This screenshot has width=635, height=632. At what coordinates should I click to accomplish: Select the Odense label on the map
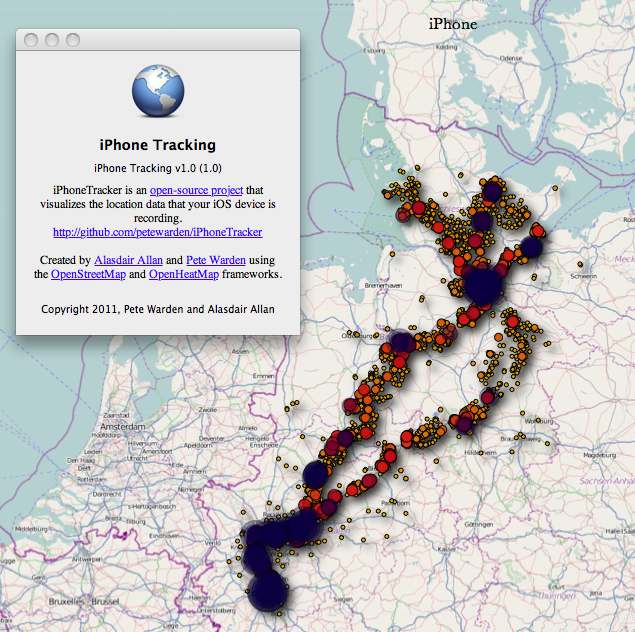511,58
